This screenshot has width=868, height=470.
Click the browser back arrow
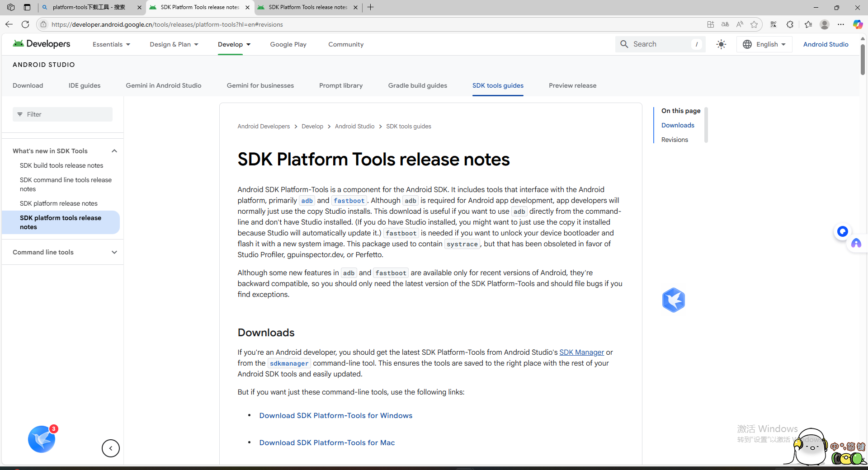9,24
